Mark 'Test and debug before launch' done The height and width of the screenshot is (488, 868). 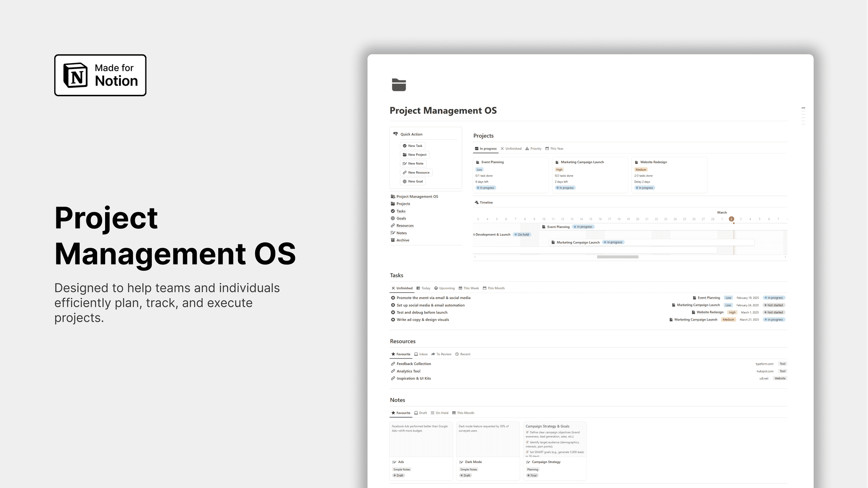[x=393, y=312]
